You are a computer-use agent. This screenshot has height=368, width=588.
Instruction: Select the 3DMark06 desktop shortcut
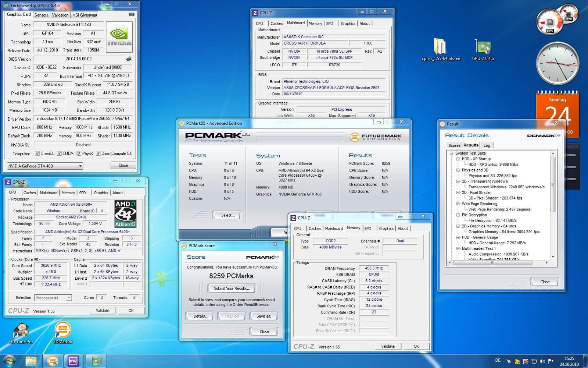tap(63, 333)
